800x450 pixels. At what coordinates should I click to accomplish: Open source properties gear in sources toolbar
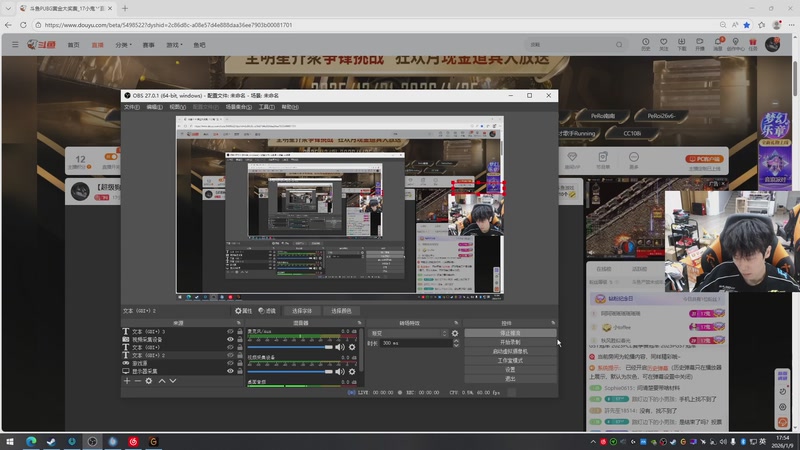pos(149,381)
